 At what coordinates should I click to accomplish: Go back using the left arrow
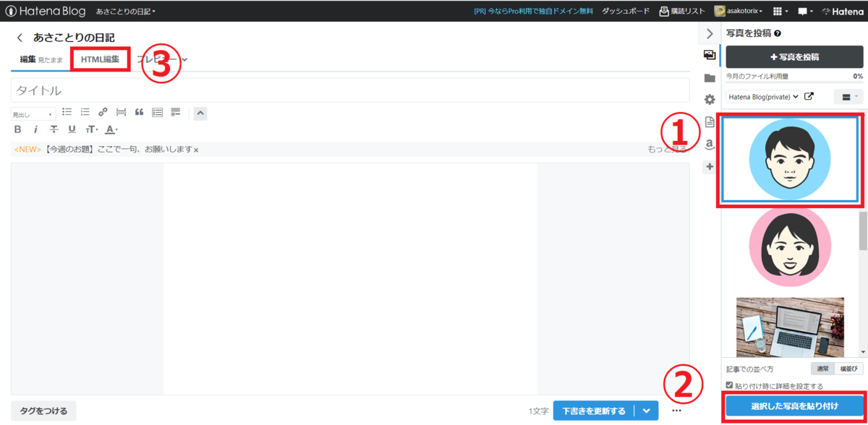tap(20, 38)
